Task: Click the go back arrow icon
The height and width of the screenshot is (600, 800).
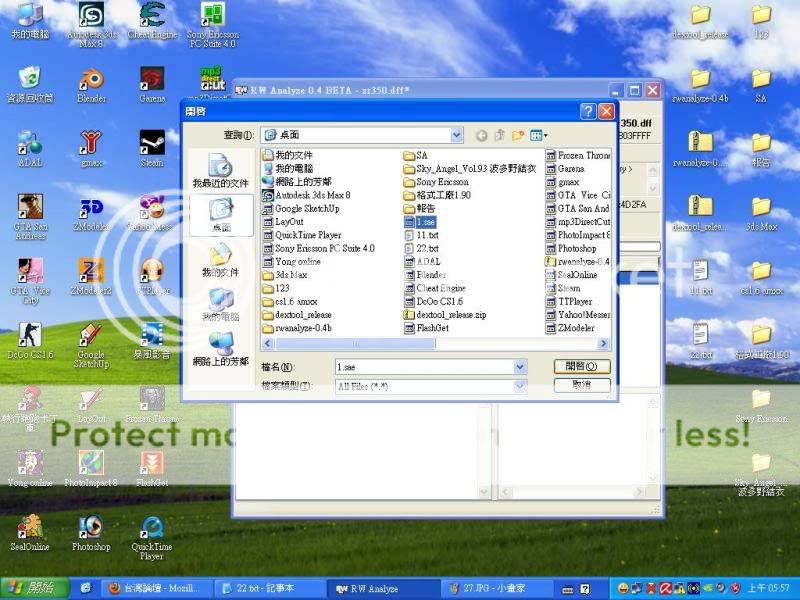Action: 482,135
